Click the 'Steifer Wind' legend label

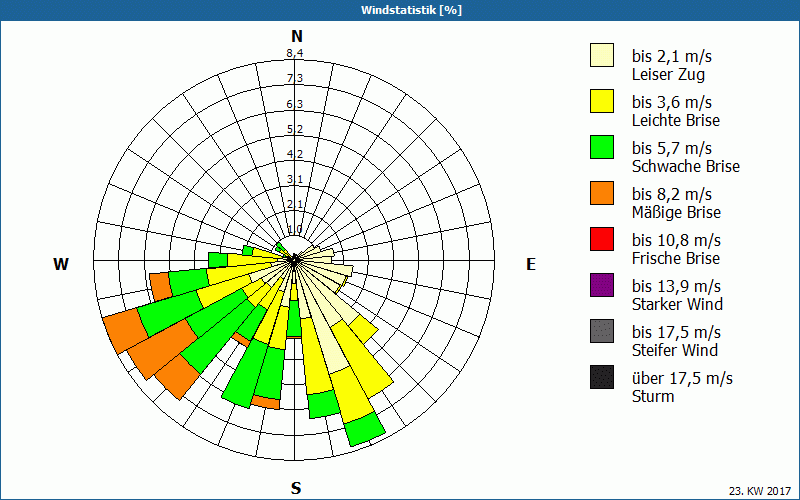click(675, 351)
